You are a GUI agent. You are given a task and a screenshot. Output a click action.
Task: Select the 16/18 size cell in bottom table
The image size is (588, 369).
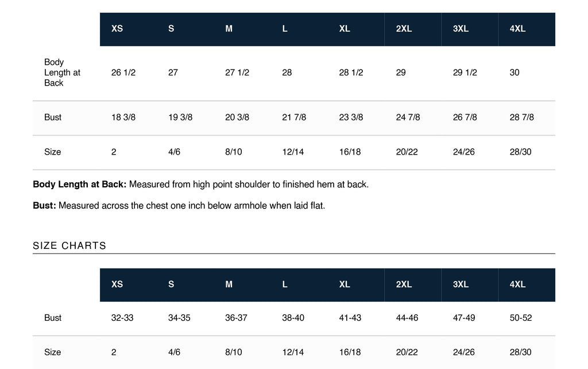tap(350, 352)
